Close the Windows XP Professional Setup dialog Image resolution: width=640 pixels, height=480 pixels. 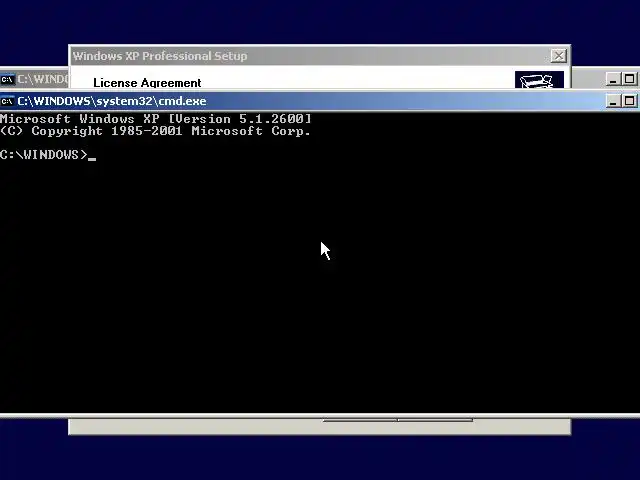pos(558,56)
